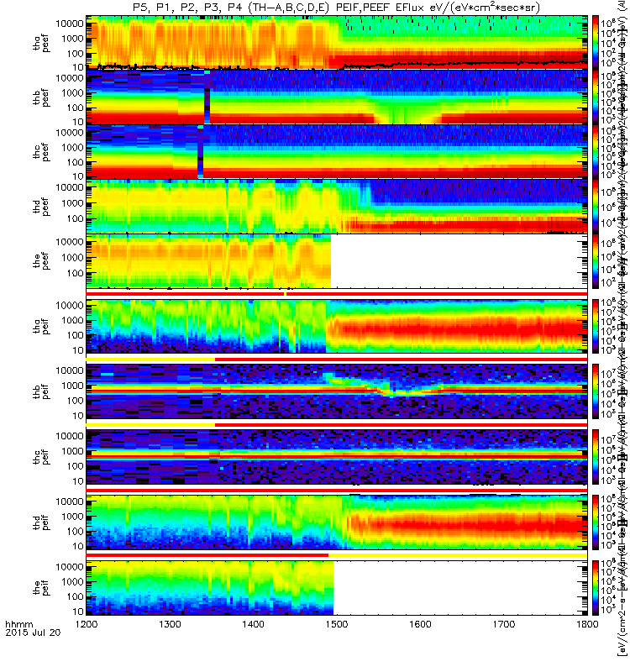
Task: Click the '2015 Jul 20' date label
Action: coord(33,633)
